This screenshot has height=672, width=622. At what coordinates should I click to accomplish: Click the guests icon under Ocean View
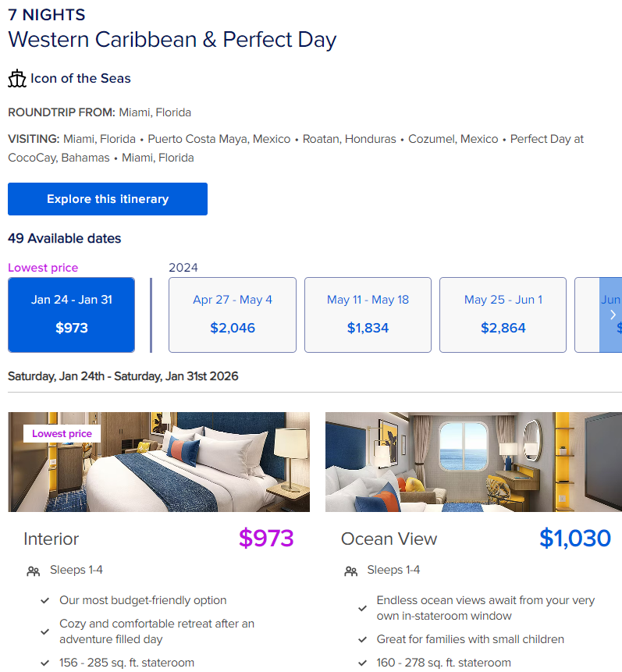click(x=350, y=571)
